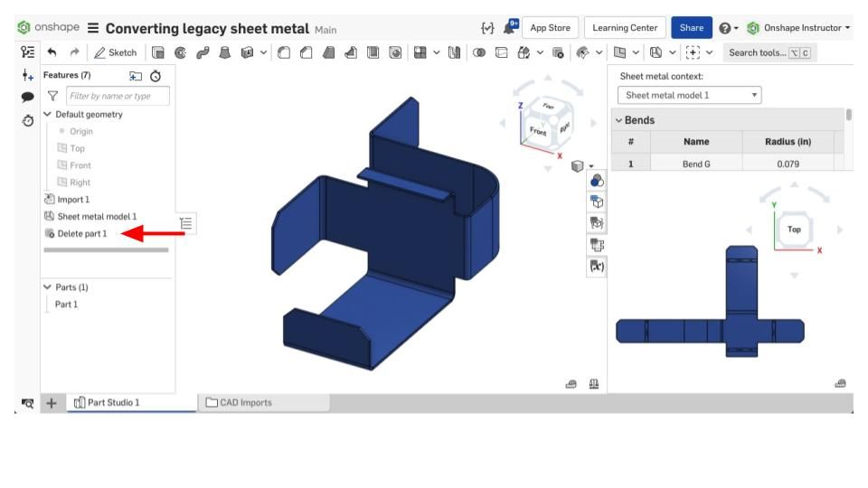Image resolution: width=868 pixels, height=488 pixels.
Task: Click the Undo arrow in toolbar
Action: pos(52,52)
